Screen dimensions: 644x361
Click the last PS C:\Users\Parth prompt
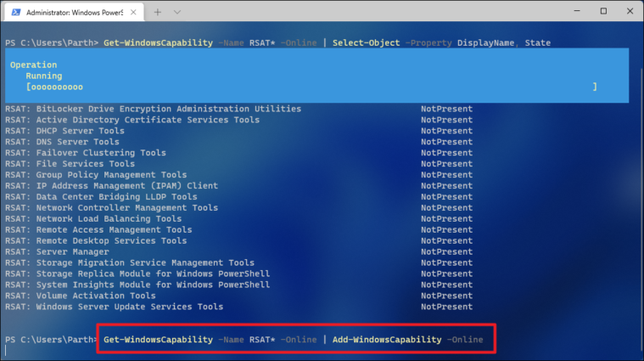[52, 340]
